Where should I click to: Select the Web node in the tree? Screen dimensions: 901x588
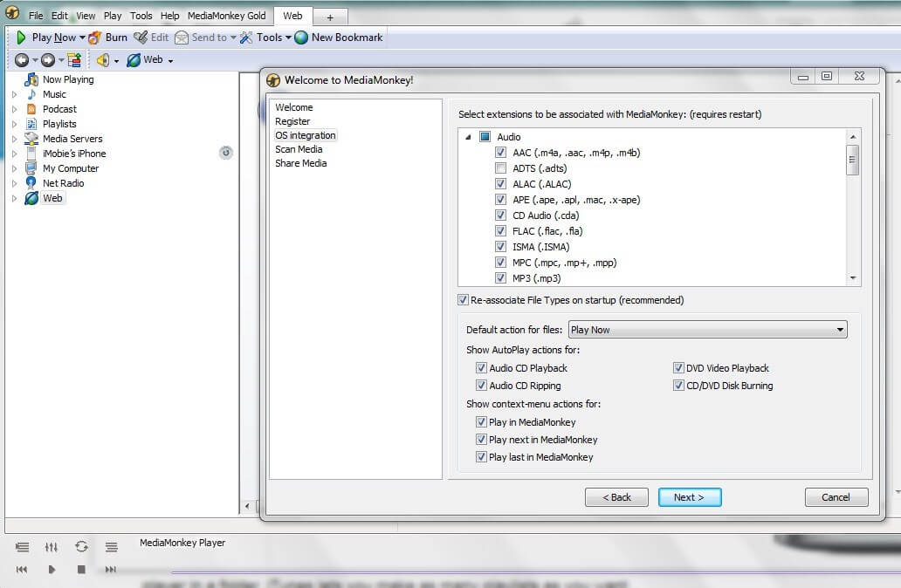pyautogui.click(x=53, y=198)
